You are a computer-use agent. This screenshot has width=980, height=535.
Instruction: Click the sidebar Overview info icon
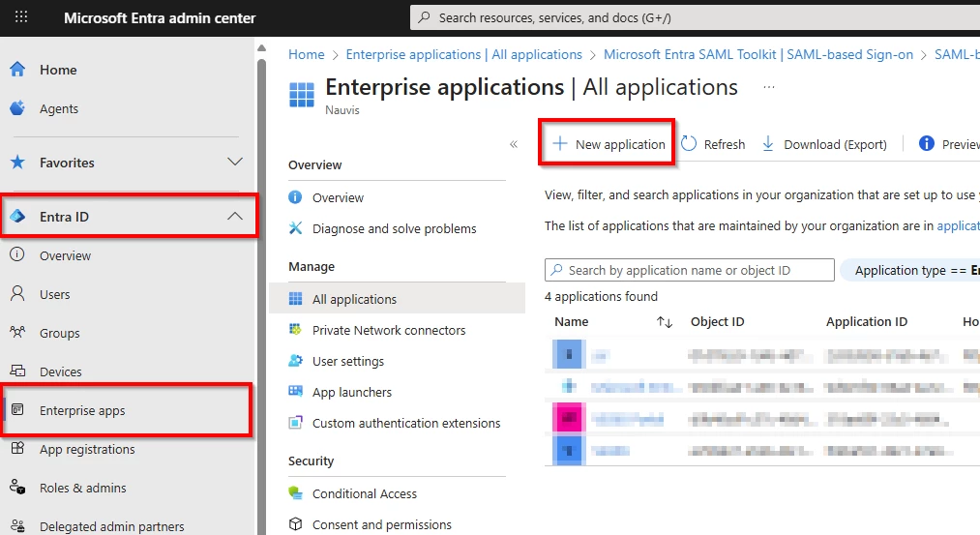click(17, 255)
